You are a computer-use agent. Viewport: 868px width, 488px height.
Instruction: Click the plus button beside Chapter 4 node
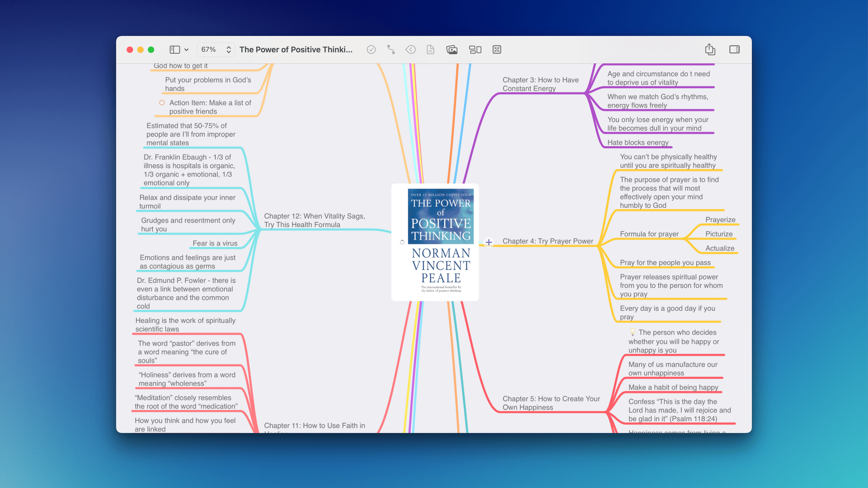pyautogui.click(x=489, y=242)
